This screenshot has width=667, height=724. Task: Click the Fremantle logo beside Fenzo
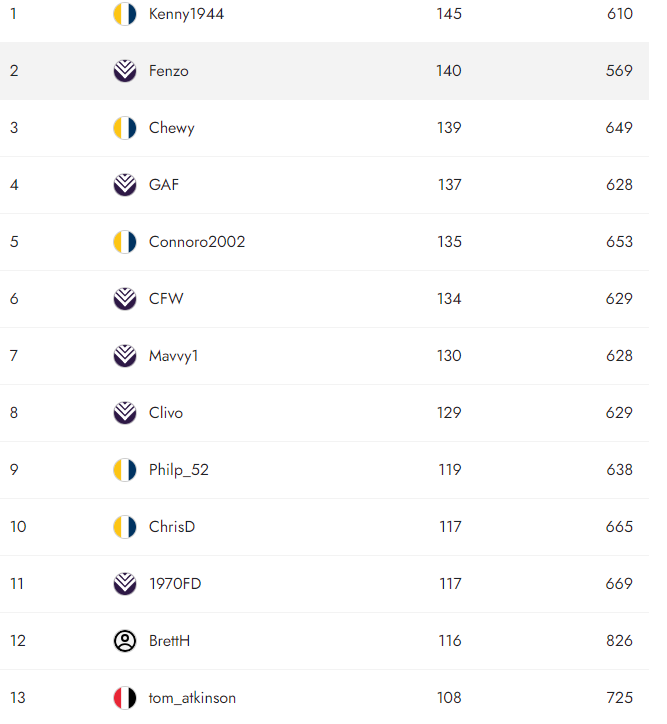click(124, 71)
